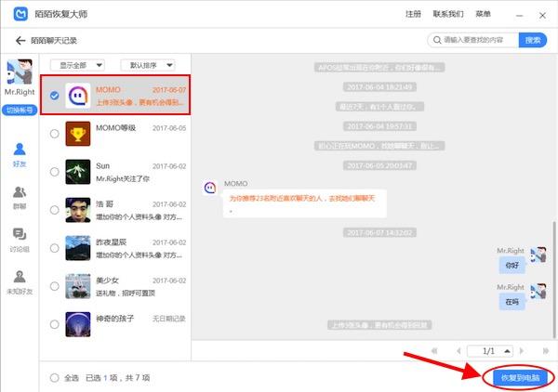Image resolution: width=558 pixels, height=392 pixels.
Task: Click the chat panel vertical scrollbar
Action: click(x=554, y=280)
